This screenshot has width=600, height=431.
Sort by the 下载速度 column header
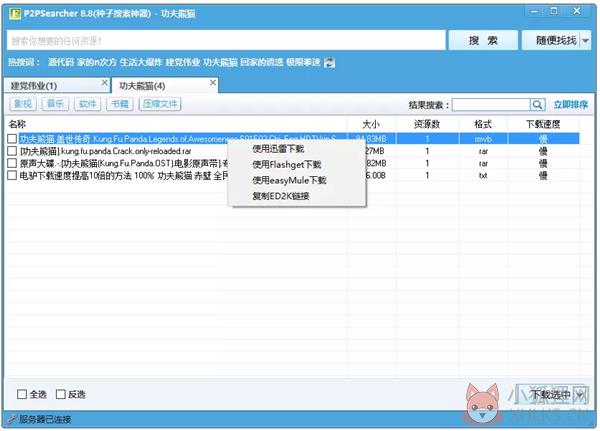point(543,124)
